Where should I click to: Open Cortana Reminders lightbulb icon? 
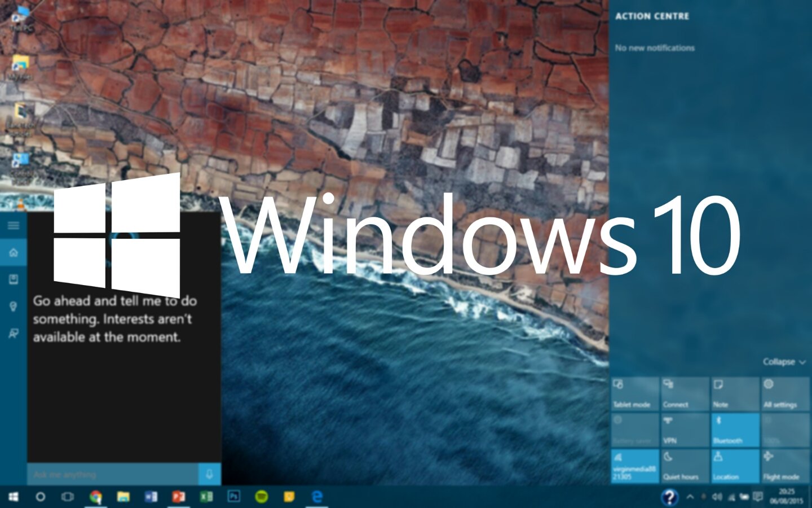coord(14,306)
